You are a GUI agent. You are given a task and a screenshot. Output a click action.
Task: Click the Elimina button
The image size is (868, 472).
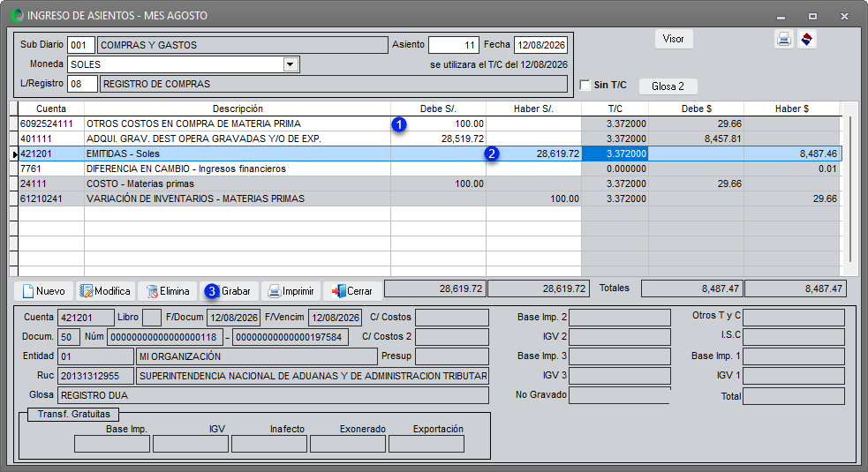pos(167,291)
